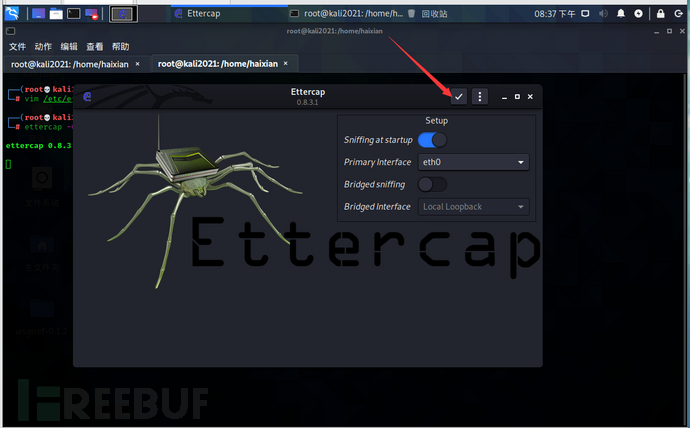Viewport: 690px width, 428px height.
Task: Select the active workspace switcher box
Action: 123,14
